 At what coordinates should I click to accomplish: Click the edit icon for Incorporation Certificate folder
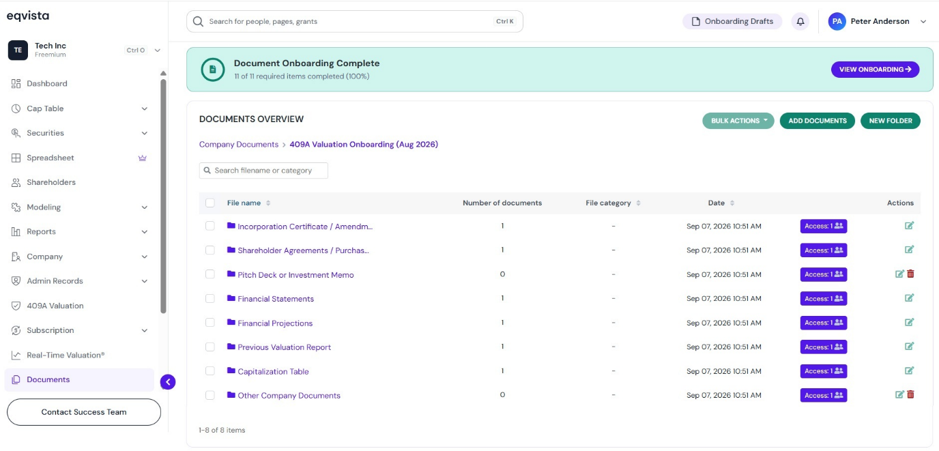(x=909, y=226)
